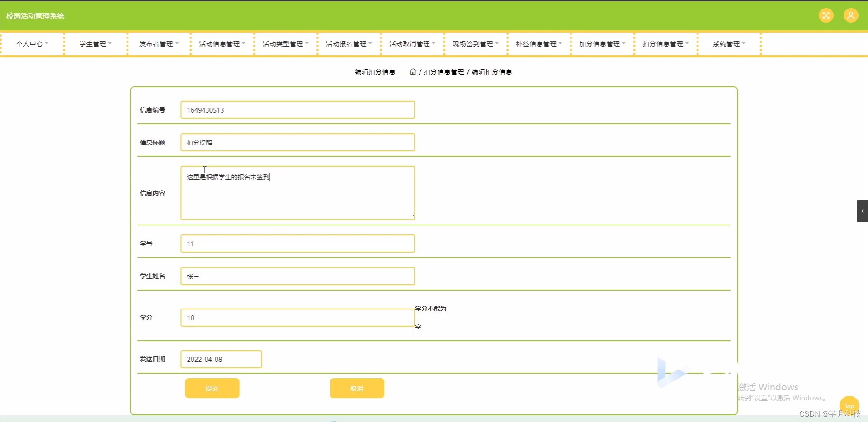868x422 pixels.
Task: Open the 发布者管理 menu
Action: pos(158,44)
